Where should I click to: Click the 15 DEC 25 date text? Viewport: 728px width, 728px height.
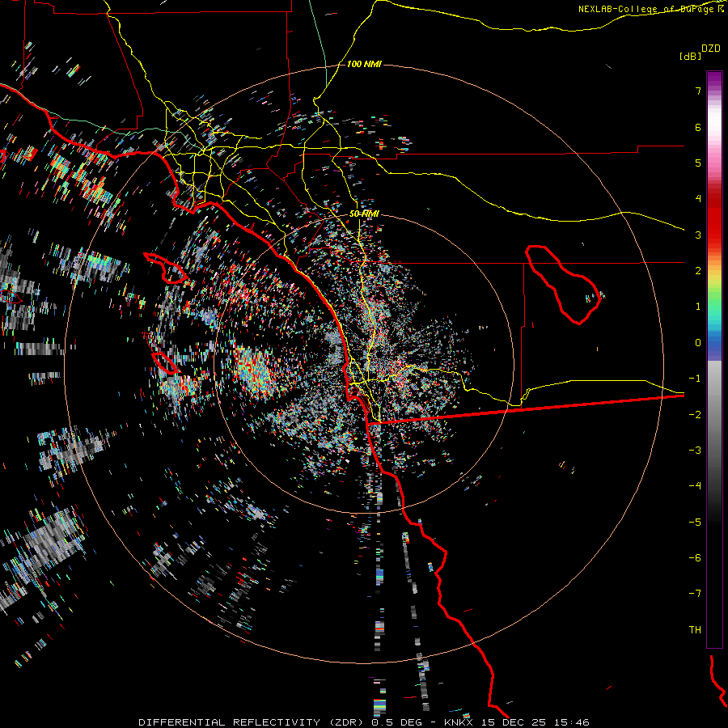(514, 722)
